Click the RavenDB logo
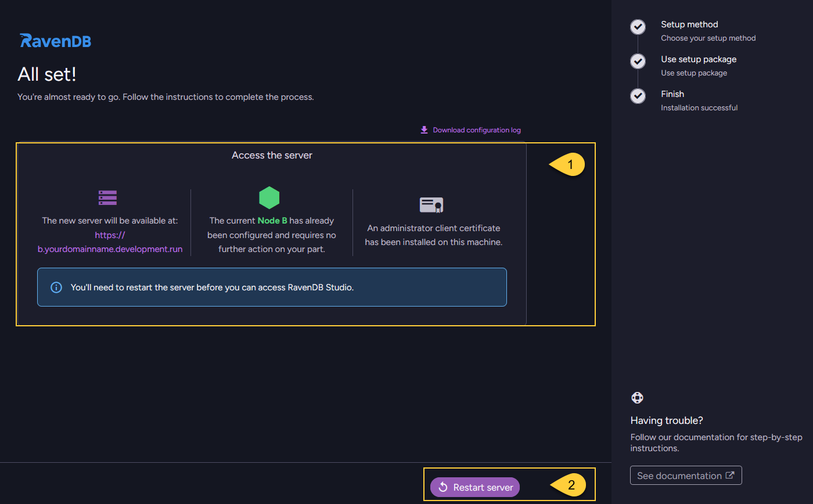Image resolution: width=813 pixels, height=504 pixels. [55, 41]
